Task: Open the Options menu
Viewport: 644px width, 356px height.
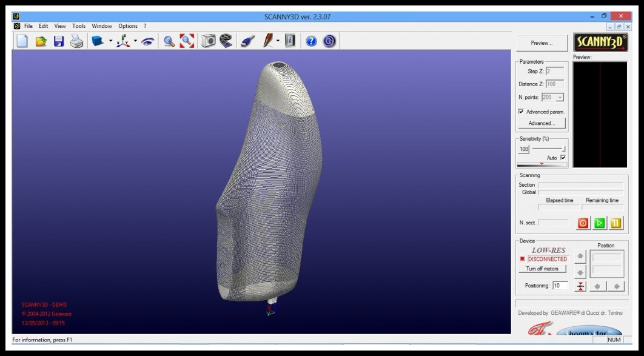Action: 128,26
